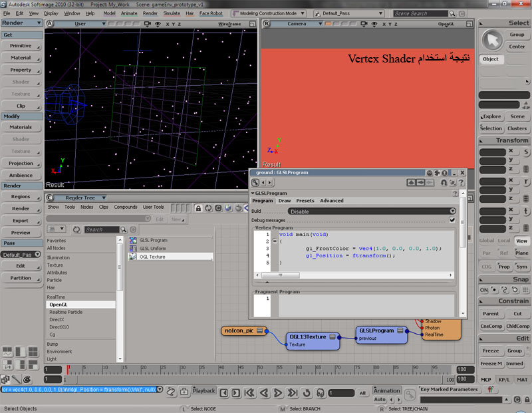This screenshot has width=532, height=413.
Task: Click the Scene Search magnifier icon
Action: coord(452,13)
